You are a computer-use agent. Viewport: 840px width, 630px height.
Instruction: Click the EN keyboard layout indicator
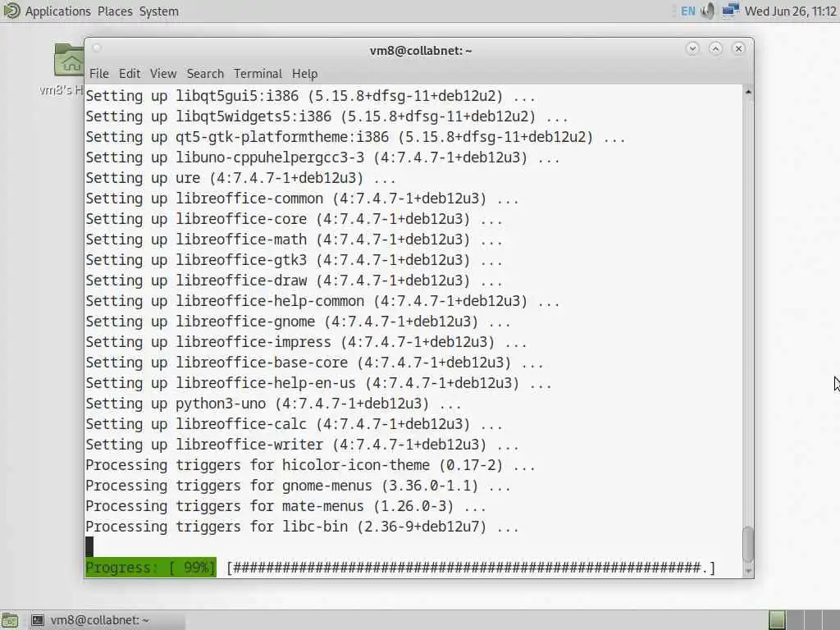point(688,11)
